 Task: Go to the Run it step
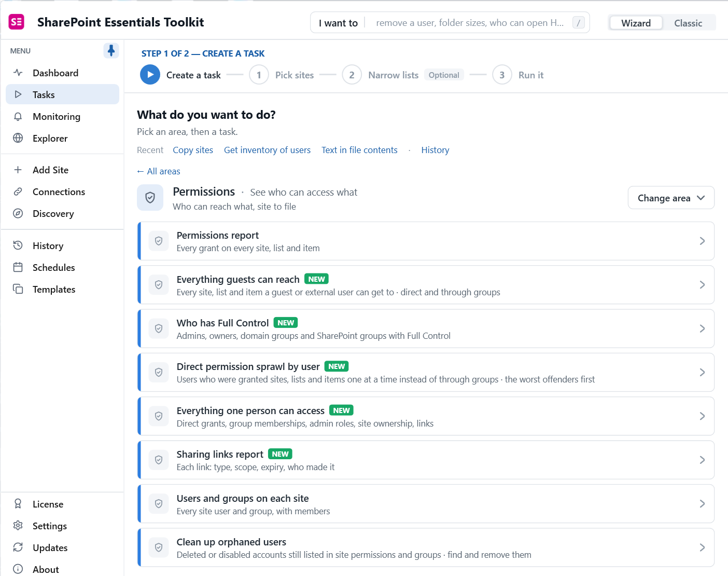pos(518,75)
